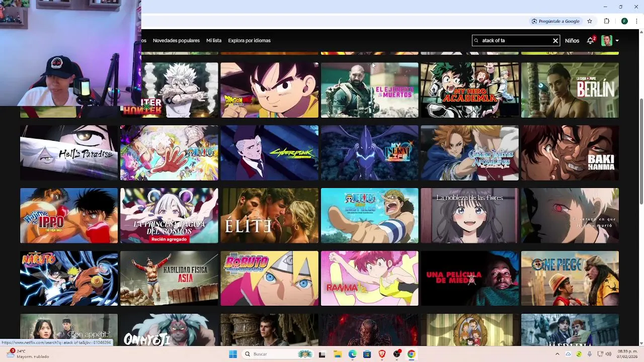Open the Habilidad Física Asia thumbnail
644x362 pixels.
click(169, 279)
